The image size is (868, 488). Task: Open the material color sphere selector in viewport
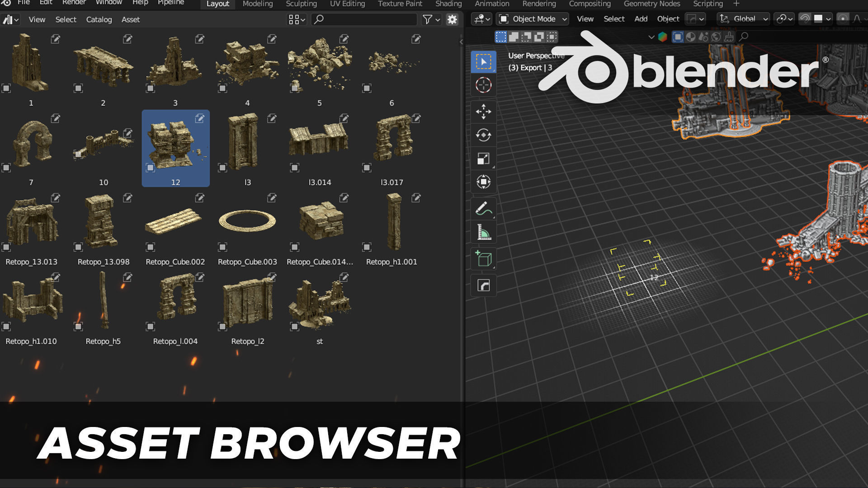[662, 37]
